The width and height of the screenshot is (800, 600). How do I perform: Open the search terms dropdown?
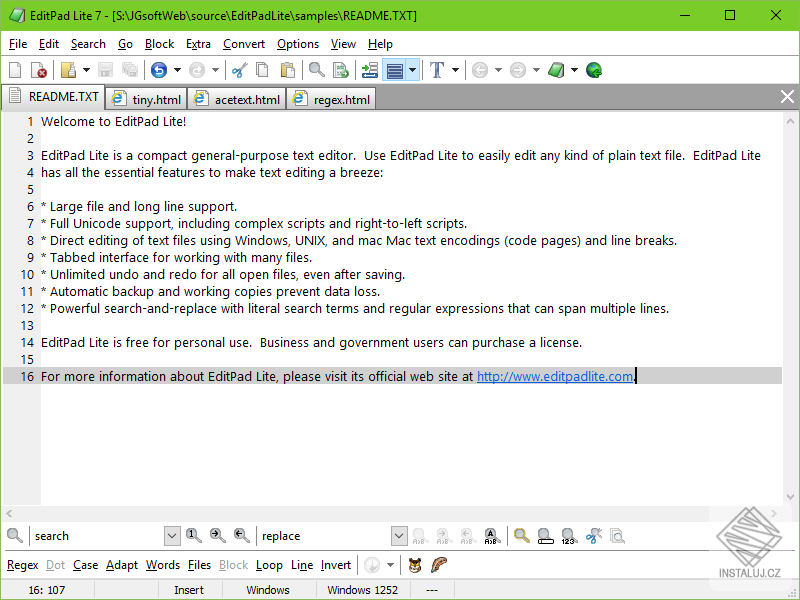[x=170, y=535]
